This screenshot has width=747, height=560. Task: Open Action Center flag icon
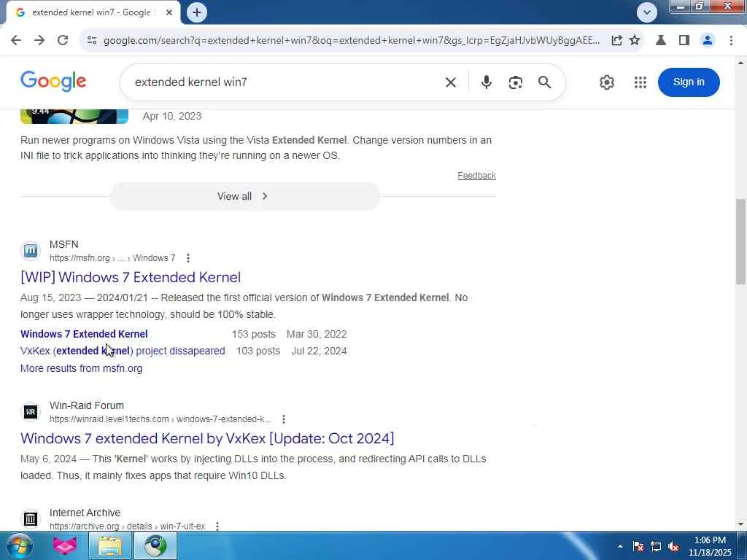638,546
